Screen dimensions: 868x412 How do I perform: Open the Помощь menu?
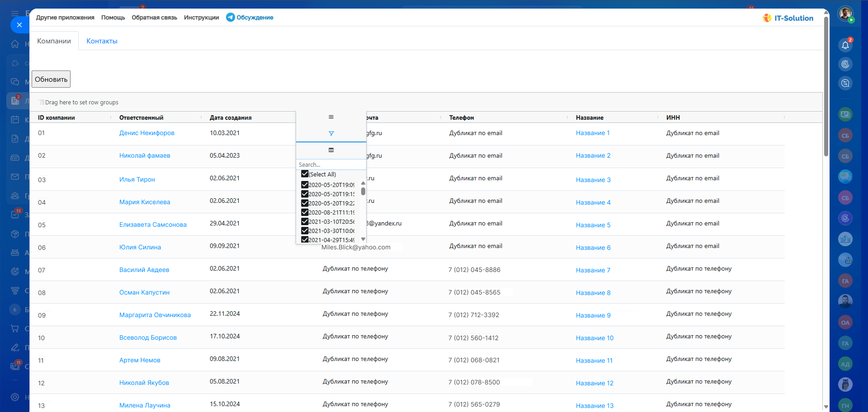point(113,18)
